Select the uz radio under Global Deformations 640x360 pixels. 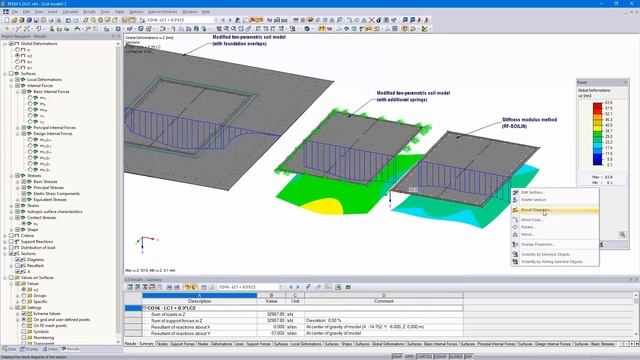pyautogui.click(x=18, y=56)
